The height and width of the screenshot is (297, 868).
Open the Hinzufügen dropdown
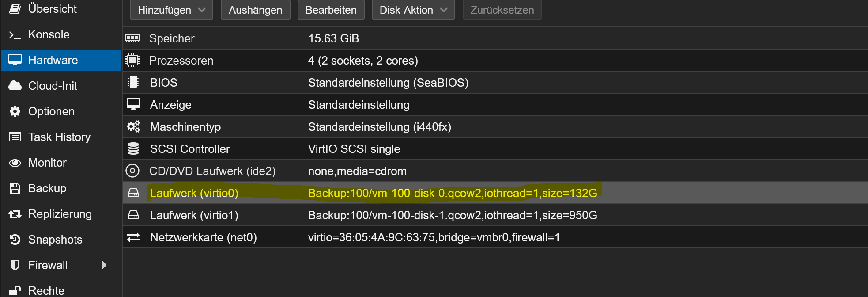(x=171, y=10)
